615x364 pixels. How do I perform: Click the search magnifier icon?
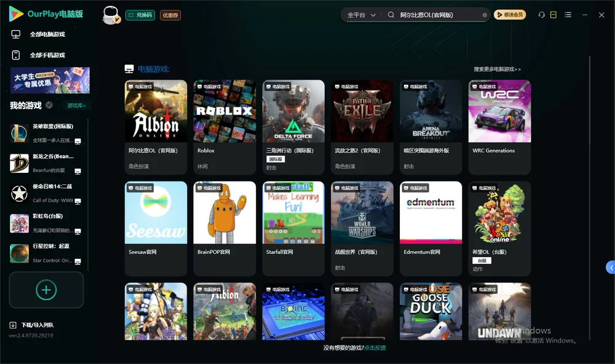(391, 15)
